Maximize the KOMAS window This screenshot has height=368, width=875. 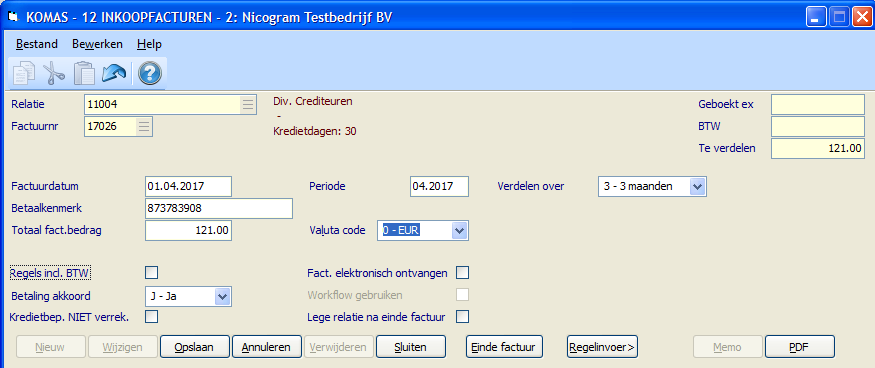click(x=839, y=18)
